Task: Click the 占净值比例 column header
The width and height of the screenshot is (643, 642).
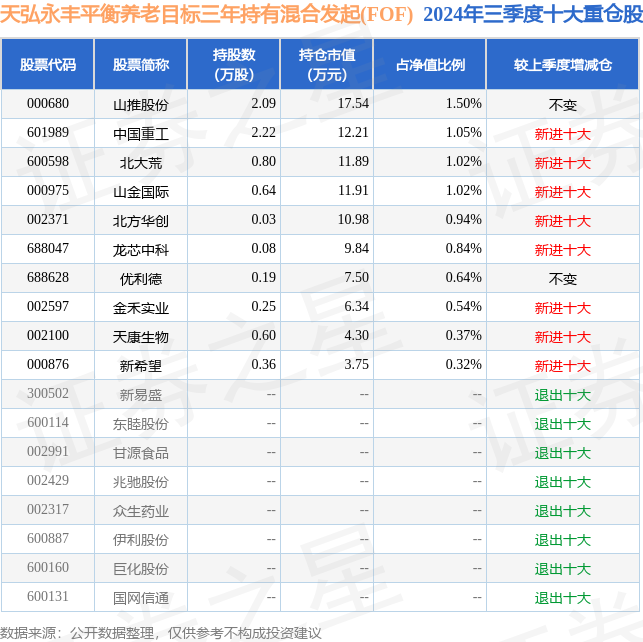Action: coord(430,65)
